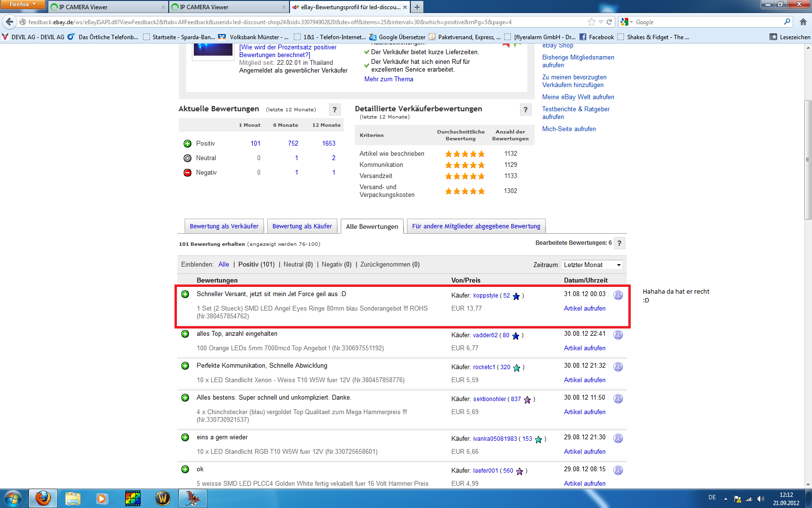812x508 pixels.
Task: Click the Firefox home icon
Action: pyautogui.click(x=803, y=22)
